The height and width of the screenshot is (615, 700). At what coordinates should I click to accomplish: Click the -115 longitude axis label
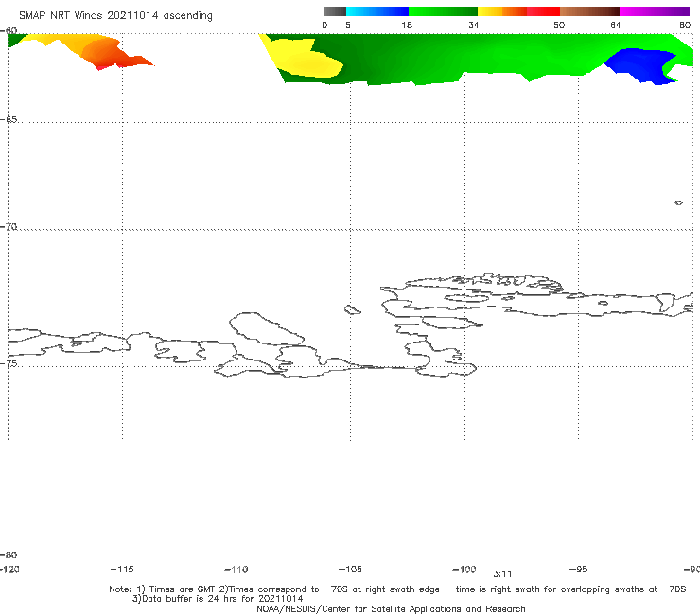122,569
